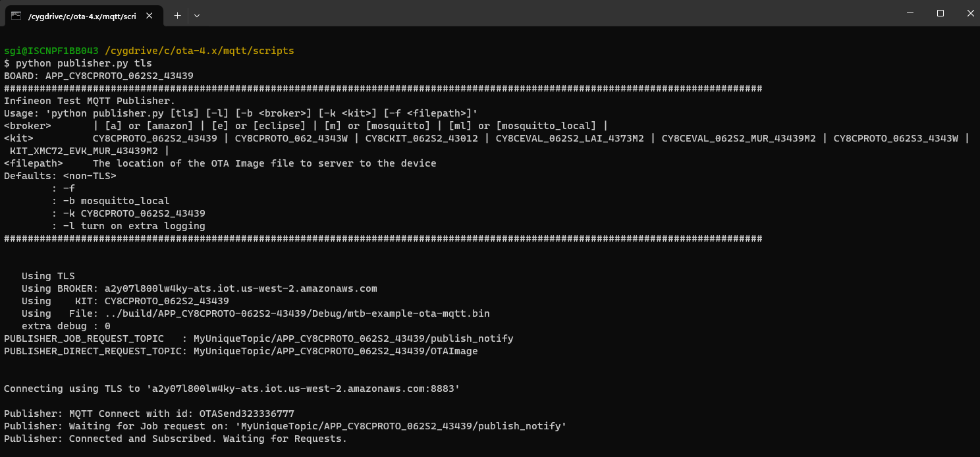
Task: Click the yellow /cygdrive/c/ota-4.x/mqtt/scripts path
Action: 199,51
